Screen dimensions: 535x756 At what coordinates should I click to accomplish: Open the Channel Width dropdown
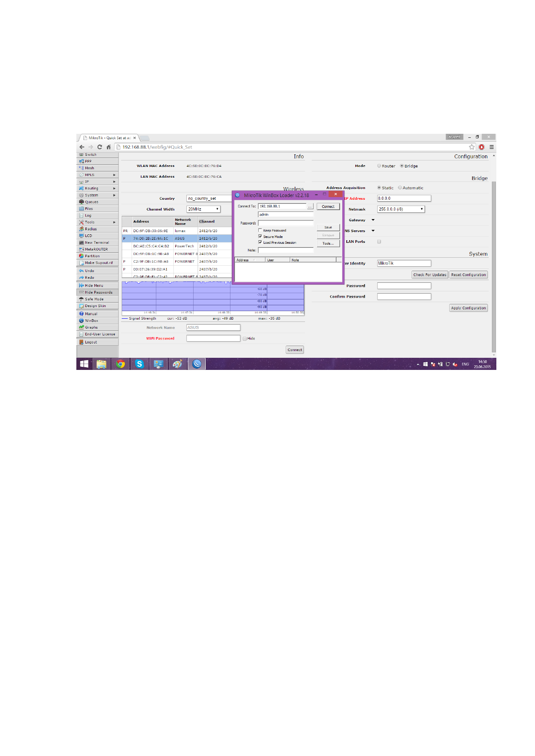coord(203,209)
